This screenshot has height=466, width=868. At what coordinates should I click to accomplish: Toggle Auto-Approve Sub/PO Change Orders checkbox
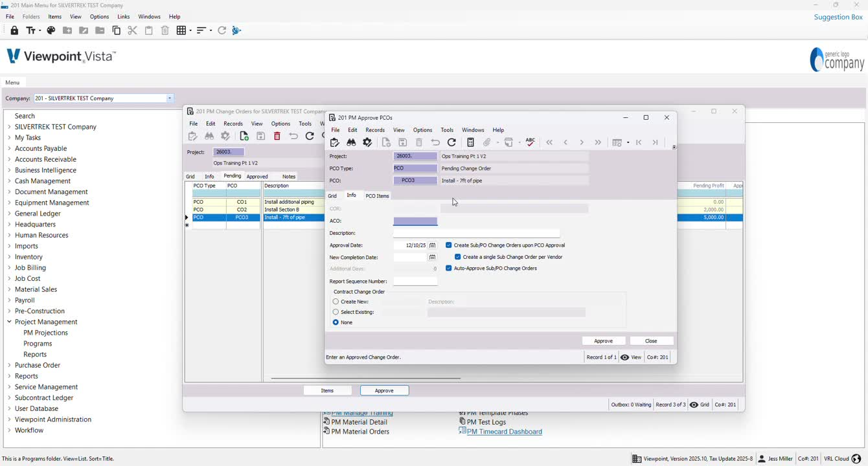click(x=449, y=268)
